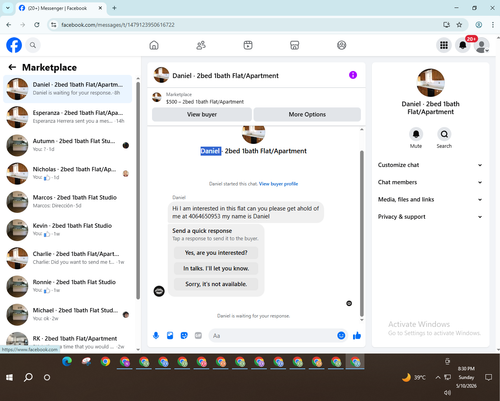
Task: Open the Marketplace storefront icon
Action: click(x=295, y=45)
